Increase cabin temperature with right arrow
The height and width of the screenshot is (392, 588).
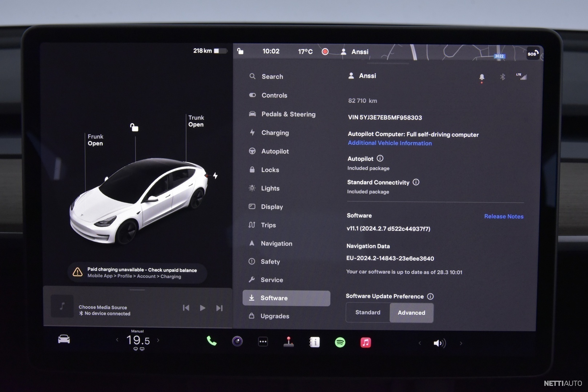click(x=158, y=340)
